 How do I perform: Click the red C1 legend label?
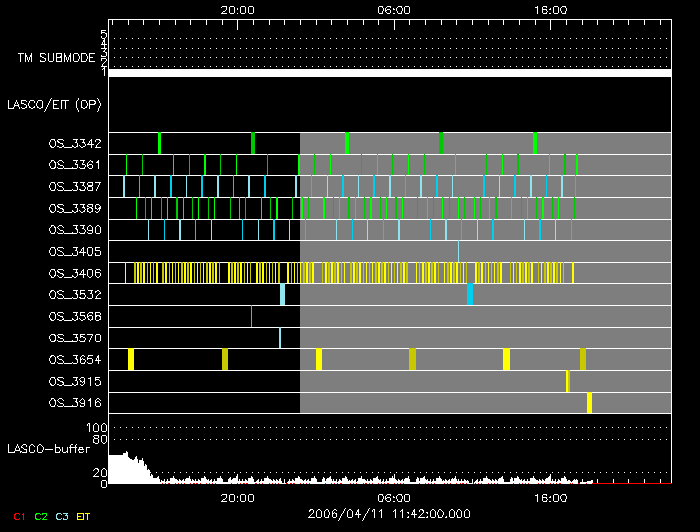point(19,515)
